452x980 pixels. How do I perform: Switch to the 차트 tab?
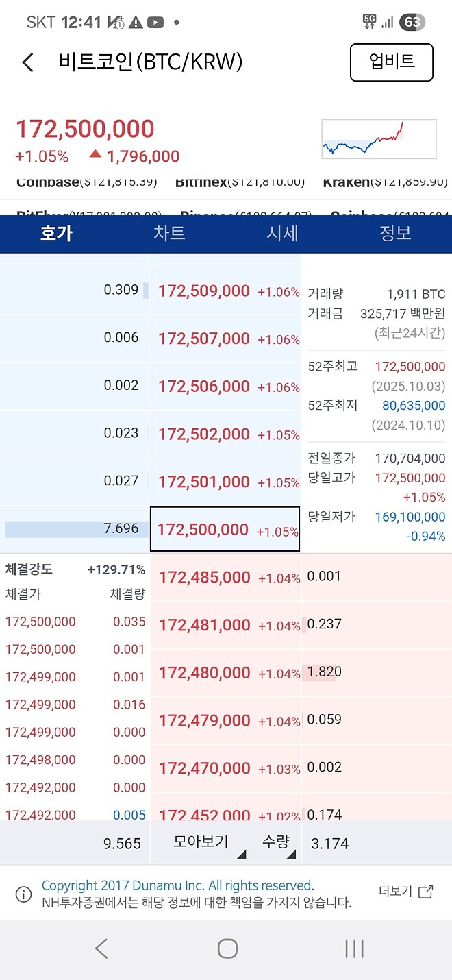pos(170,233)
